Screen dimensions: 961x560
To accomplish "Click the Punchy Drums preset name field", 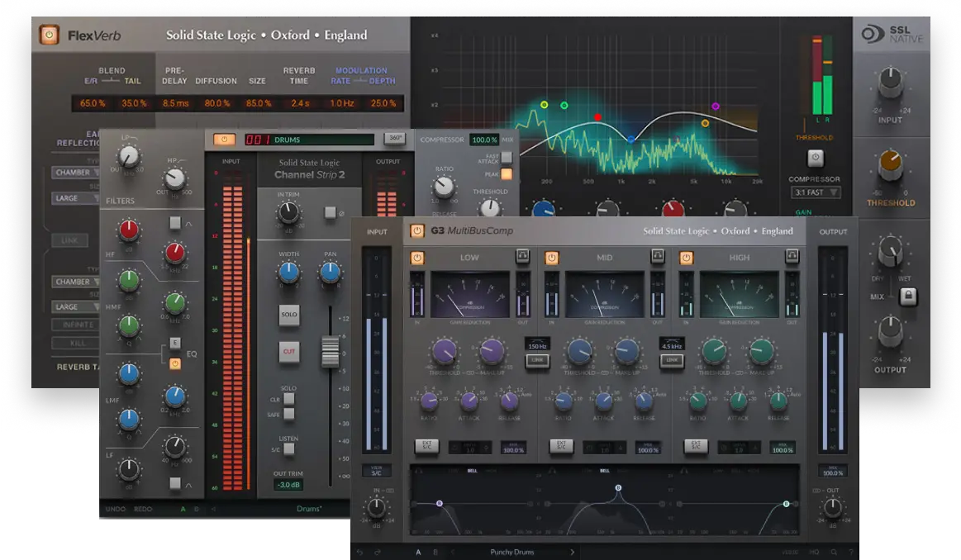I will pos(512,551).
